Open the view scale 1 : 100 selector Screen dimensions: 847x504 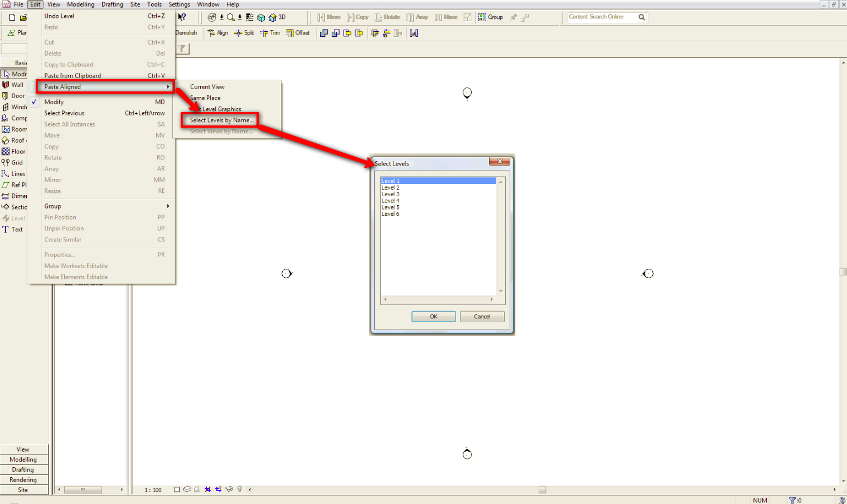[x=153, y=490]
